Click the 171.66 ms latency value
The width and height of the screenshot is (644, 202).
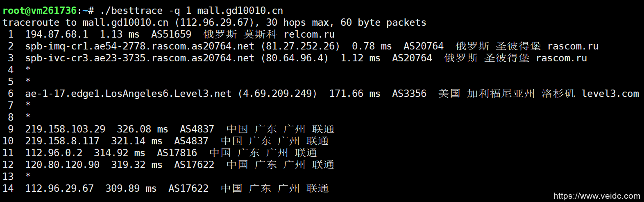(354, 94)
